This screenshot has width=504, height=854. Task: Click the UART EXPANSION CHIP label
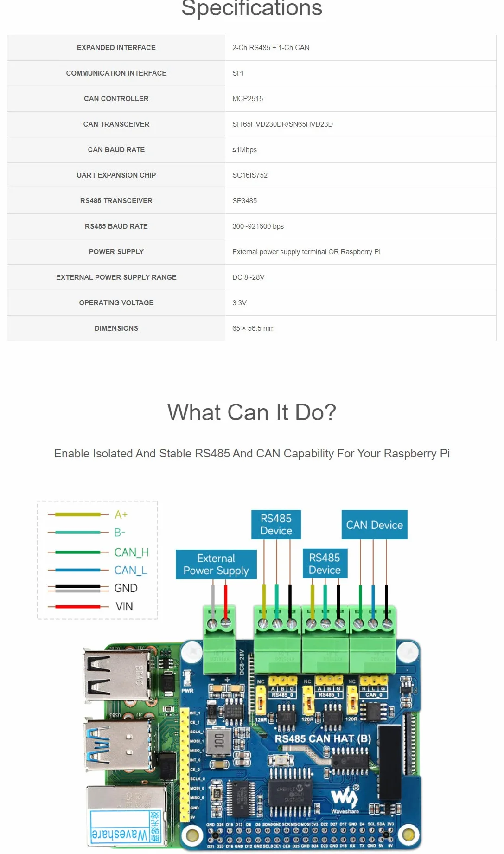(x=116, y=175)
